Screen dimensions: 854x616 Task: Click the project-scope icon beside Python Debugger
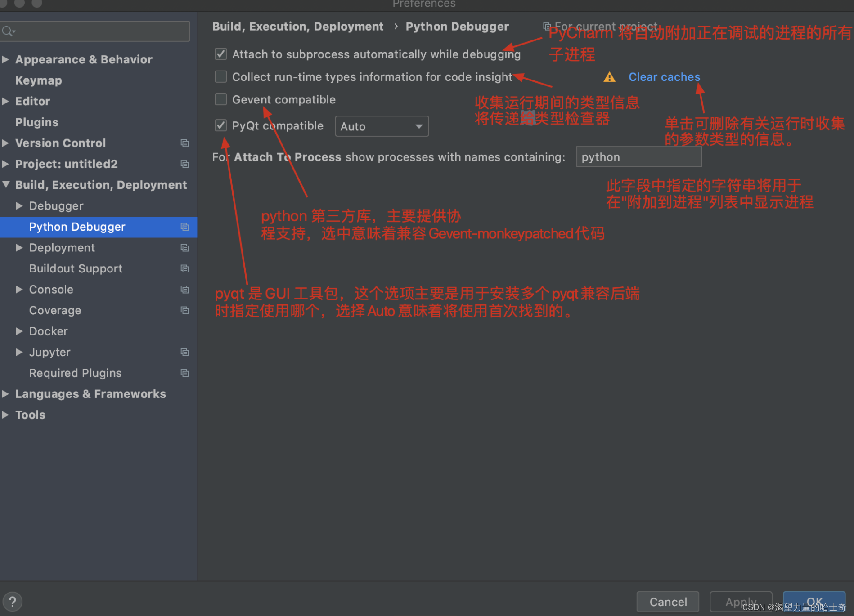pos(184,227)
